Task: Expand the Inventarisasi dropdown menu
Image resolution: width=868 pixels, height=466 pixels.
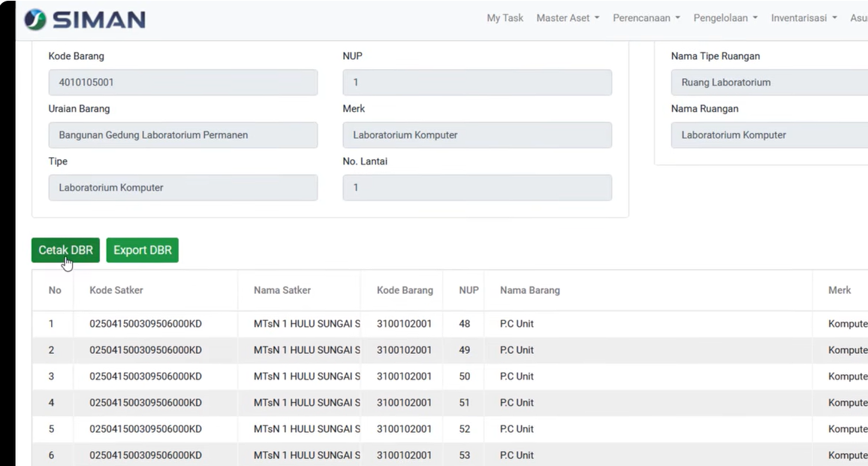Action: pos(803,18)
